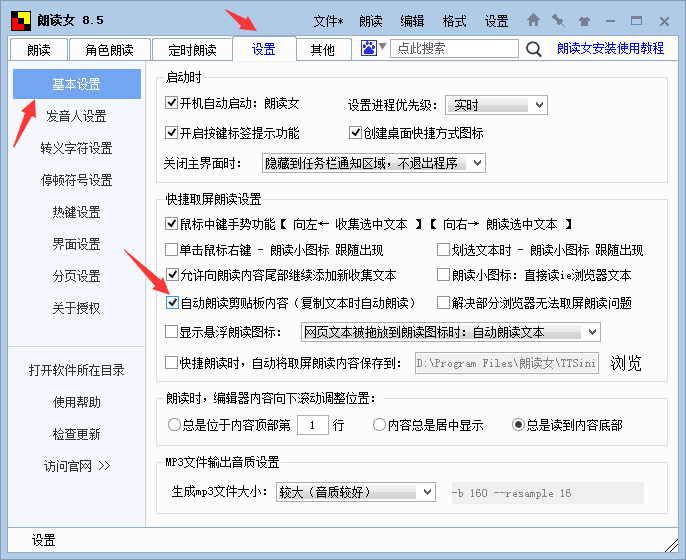The height and width of the screenshot is (560, 686).
Task: Click the magnifier search icon
Action: [x=533, y=49]
